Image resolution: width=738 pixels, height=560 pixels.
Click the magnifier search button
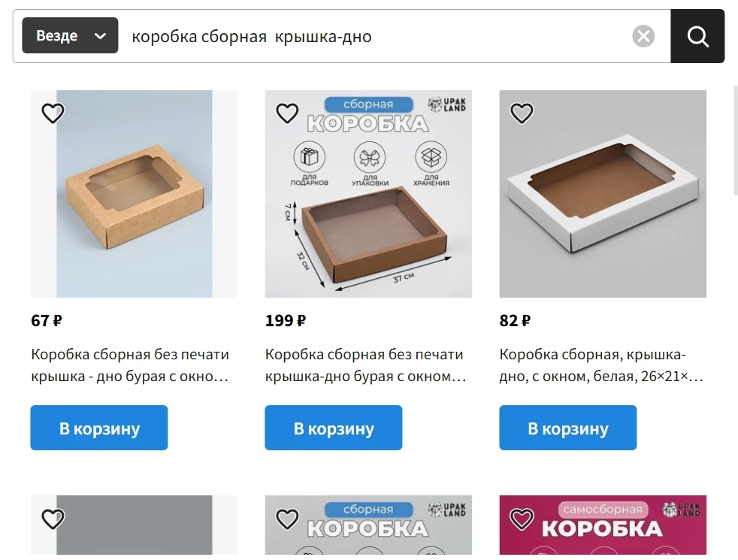click(697, 36)
